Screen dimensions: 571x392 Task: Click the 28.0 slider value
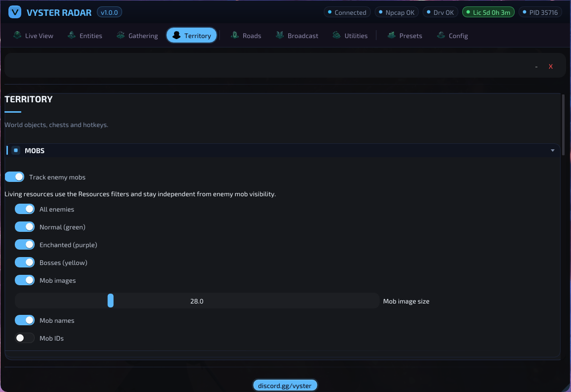click(x=197, y=301)
